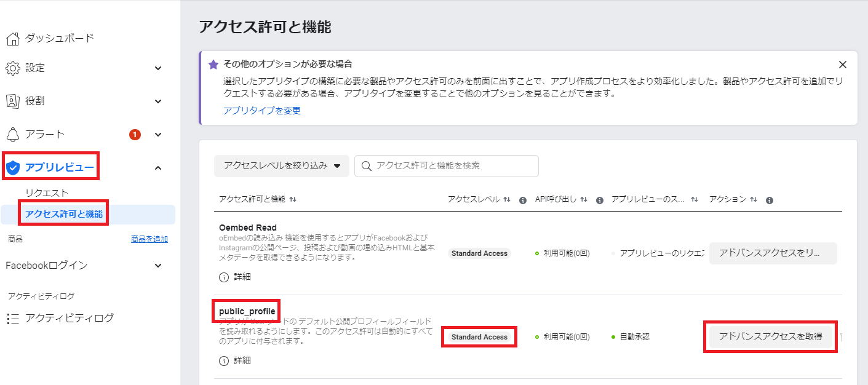Click the アラート bell icon
This screenshot has height=385, width=868.
point(13,134)
